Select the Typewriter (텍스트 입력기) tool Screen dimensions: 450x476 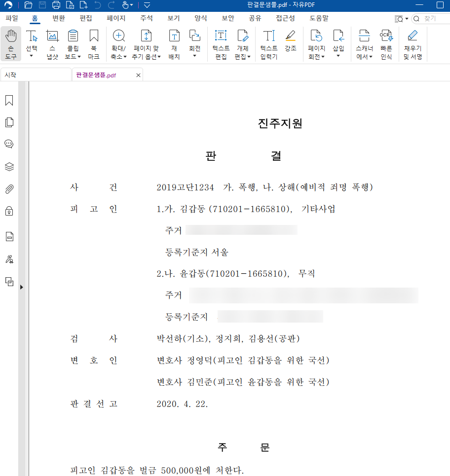click(269, 44)
